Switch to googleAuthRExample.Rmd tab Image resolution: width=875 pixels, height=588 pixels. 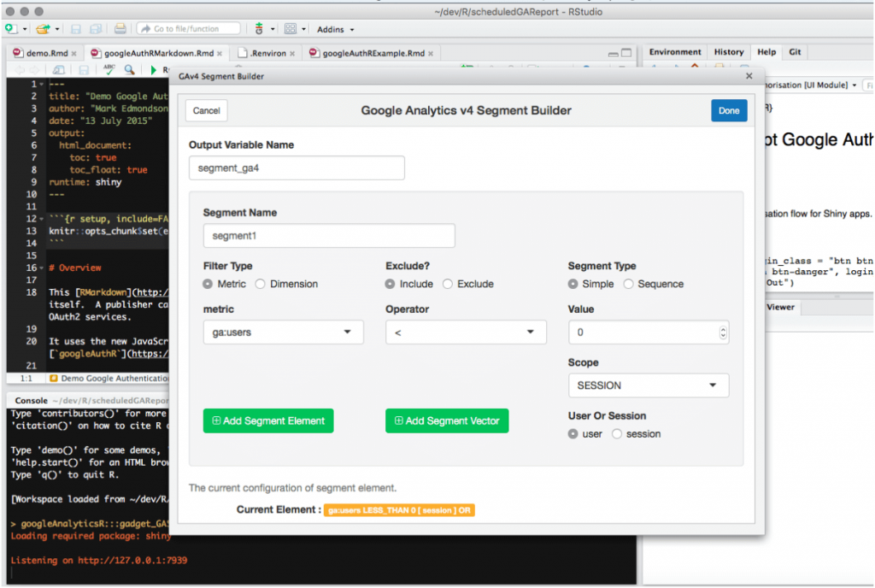pos(373,53)
